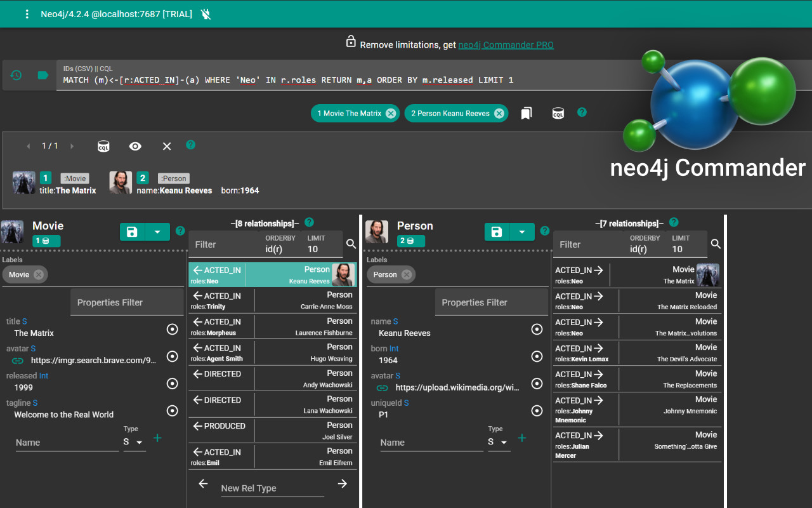Image resolution: width=812 pixels, height=508 pixels.
Task: Click outgoing relationship right arrow near New Rel Type
Action: point(343,484)
